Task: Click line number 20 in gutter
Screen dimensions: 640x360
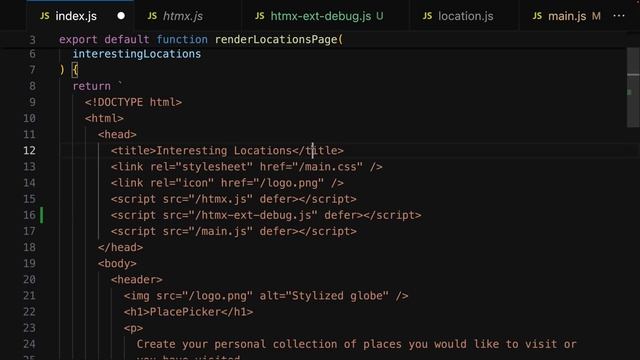Action: point(29,280)
